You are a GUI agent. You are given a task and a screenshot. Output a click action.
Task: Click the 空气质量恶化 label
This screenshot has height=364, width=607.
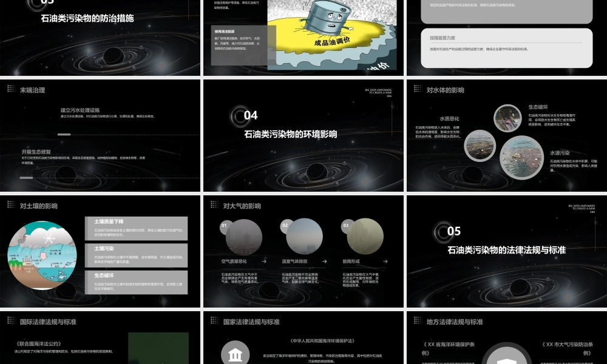coord(234,261)
